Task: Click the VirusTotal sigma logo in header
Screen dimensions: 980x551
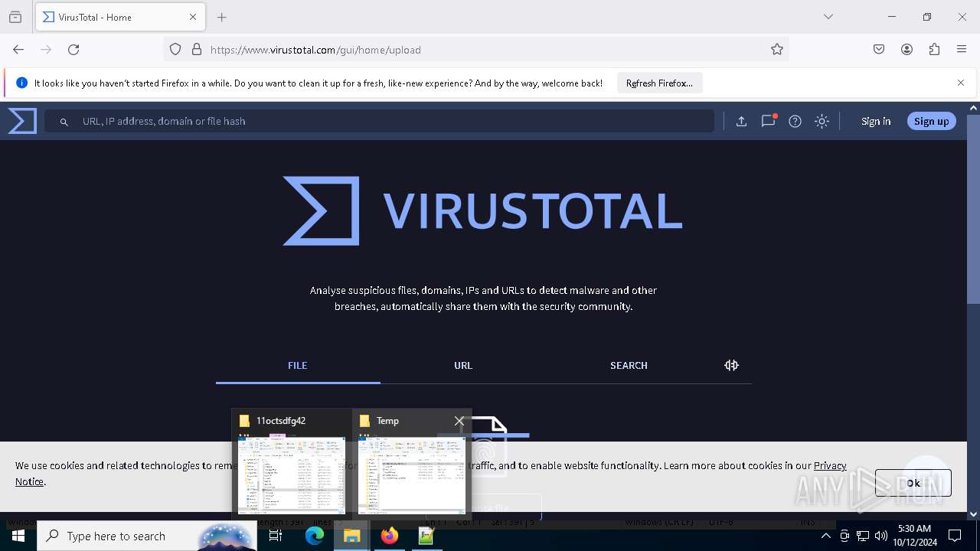Action: click(22, 121)
